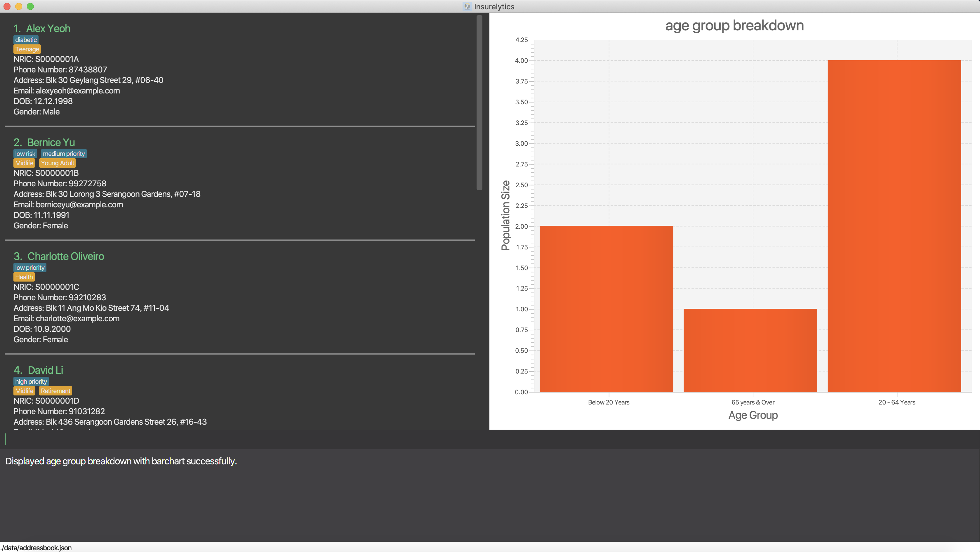Click the Teenage policy tag
The width and height of the screenshot is (980, 552).
(27, 49)
